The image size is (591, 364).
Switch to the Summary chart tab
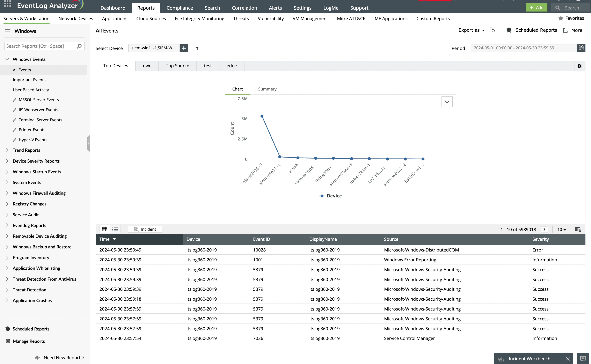pos(267,89)
